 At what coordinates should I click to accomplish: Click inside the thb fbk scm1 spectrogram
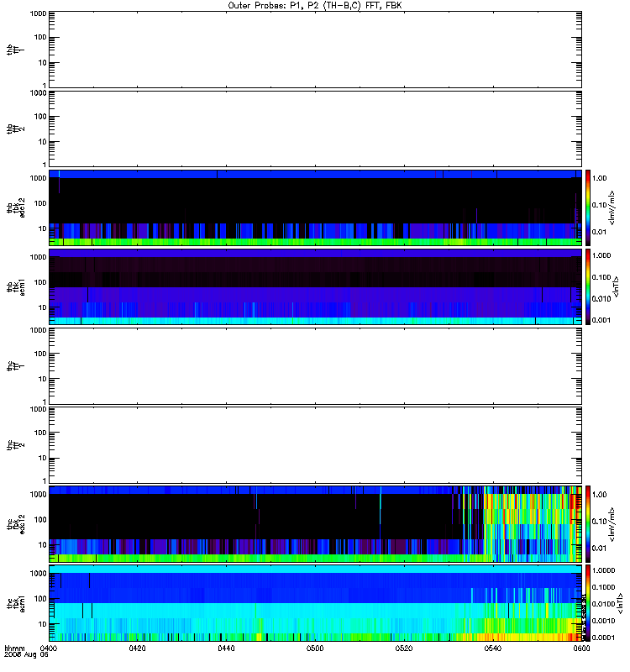pos(315,286)
